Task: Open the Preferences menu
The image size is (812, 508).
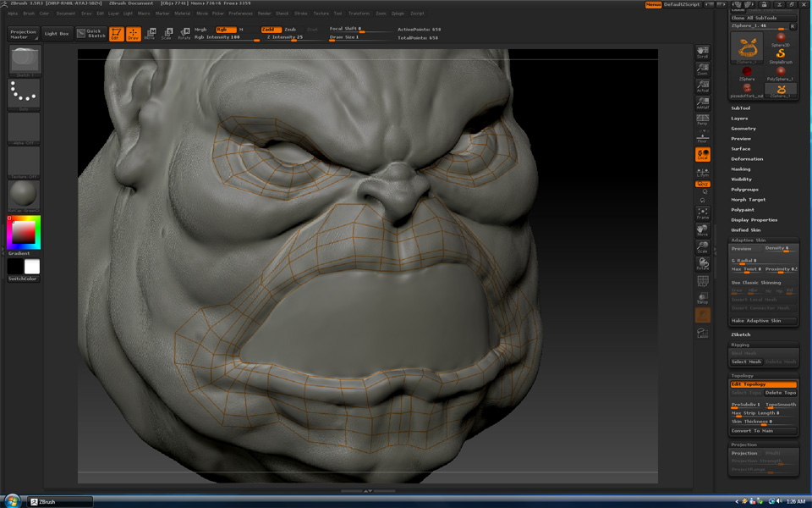Action: (241, 13)
